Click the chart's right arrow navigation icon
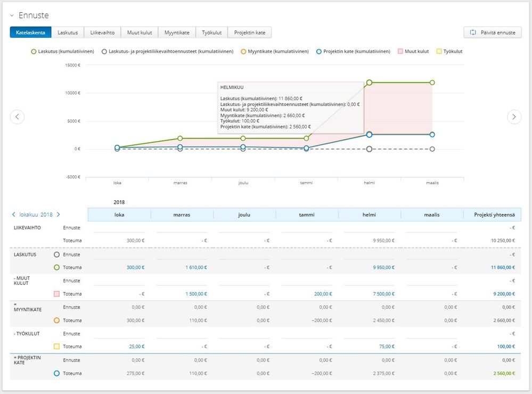532x394 pixels. click(x=514, y=117)
